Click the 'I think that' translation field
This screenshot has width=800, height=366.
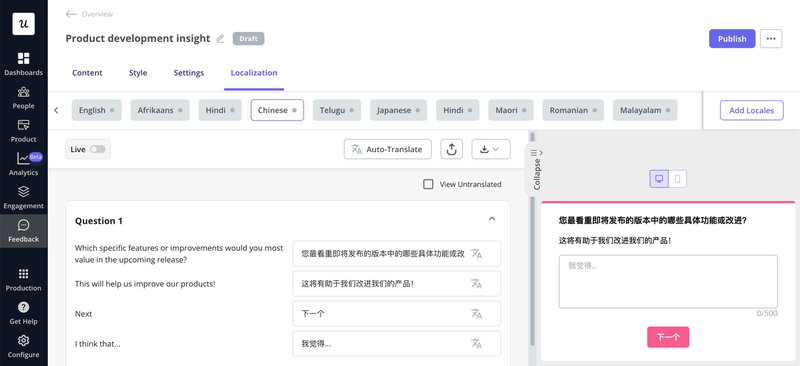[396, 344]
